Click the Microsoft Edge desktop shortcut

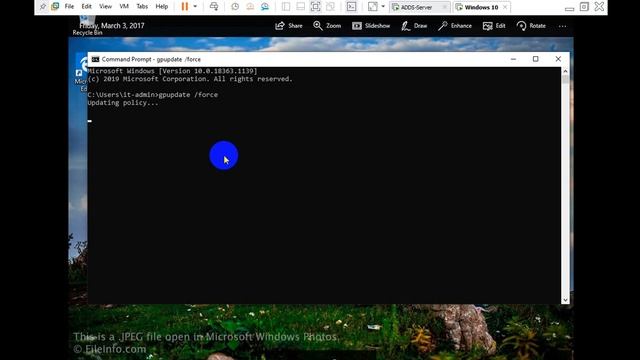coord(81,73)
